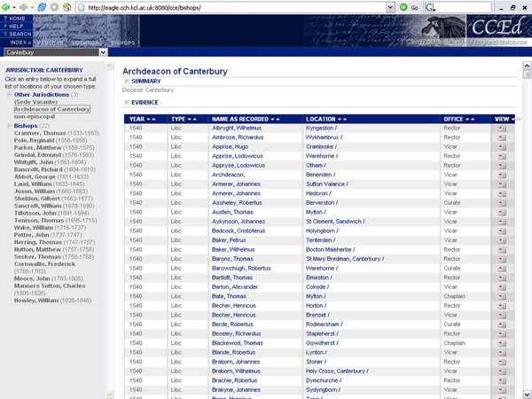532x399 pixels.
Task: Open the Locations index tab
Action: [x=87, y=43]
